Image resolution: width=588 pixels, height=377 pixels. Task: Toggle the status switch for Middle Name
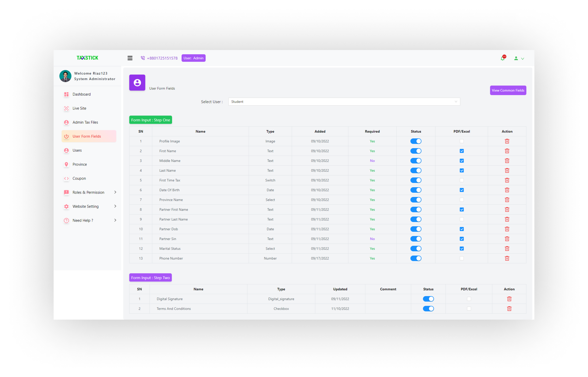coord(416,161)
